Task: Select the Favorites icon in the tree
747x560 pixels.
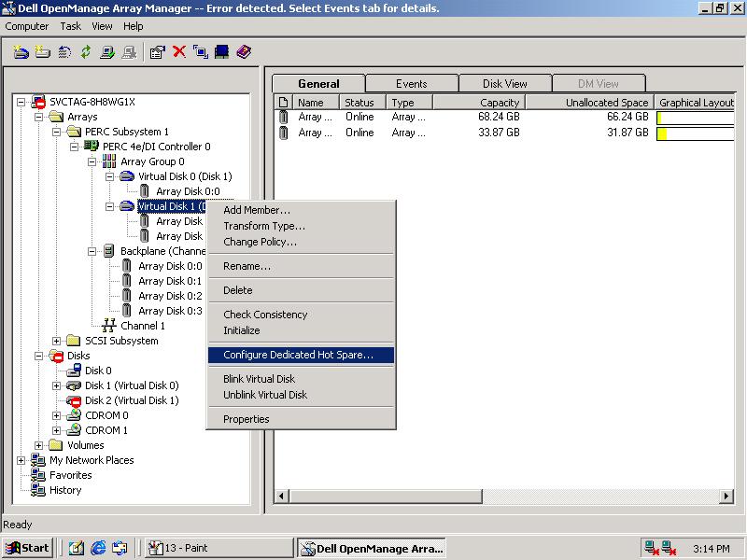Action: tap(38, 475)
